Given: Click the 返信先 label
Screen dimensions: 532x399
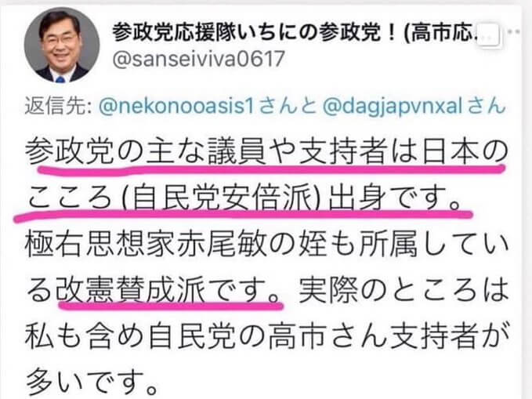Looking at the screenshot, I should click(56, 107).
